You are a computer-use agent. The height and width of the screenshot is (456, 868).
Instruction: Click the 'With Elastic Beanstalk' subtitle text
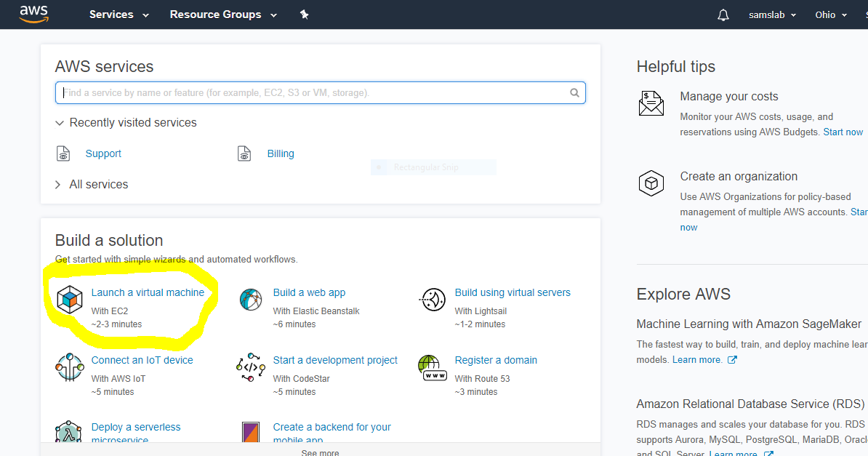point(316,311)
